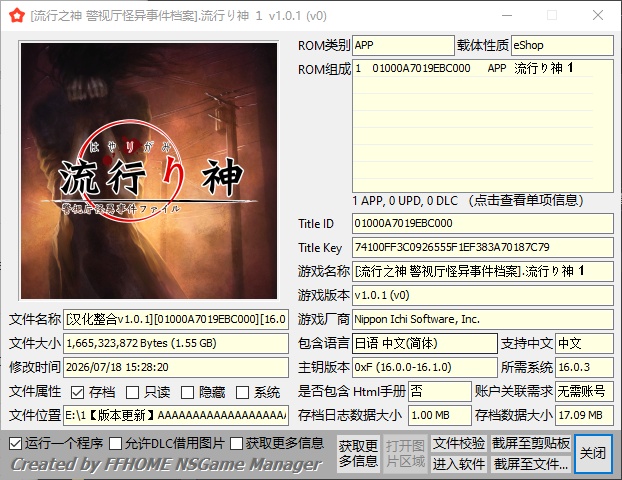Click the 关闭 button
This screenshot has height=480, width=622.
pos(593,453)
